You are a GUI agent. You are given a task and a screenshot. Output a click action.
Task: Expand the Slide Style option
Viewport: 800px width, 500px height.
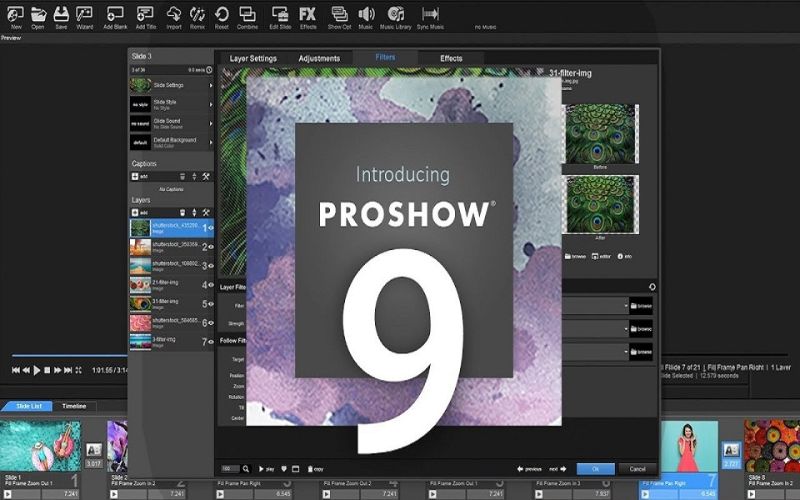tap(211, 104)
